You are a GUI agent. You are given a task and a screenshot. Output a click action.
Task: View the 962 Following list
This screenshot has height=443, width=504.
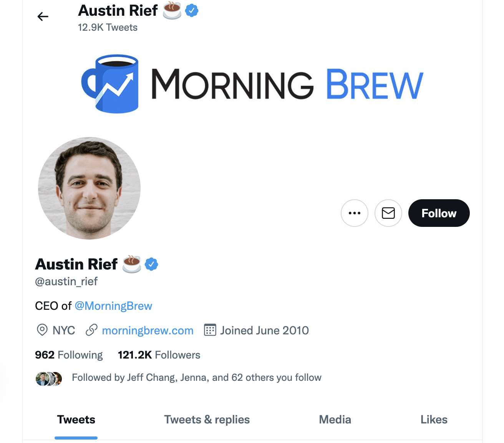tap(69, 355)
